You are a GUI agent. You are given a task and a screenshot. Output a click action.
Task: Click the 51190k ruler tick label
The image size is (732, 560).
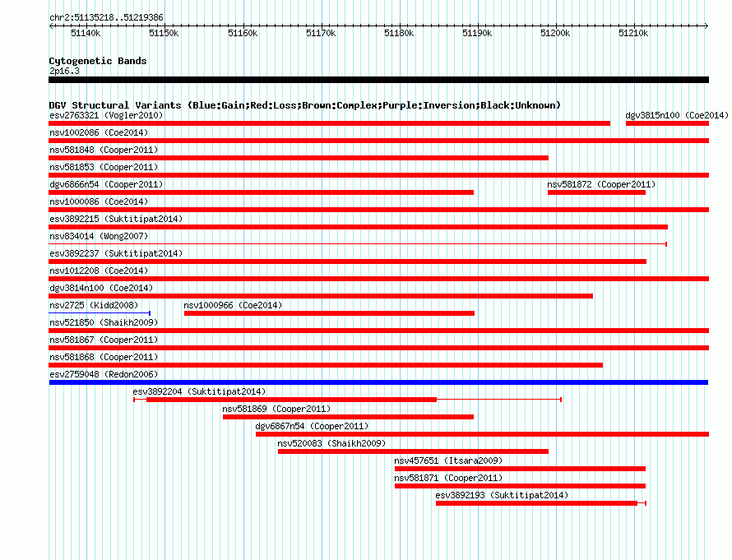[x=477, y=33]
